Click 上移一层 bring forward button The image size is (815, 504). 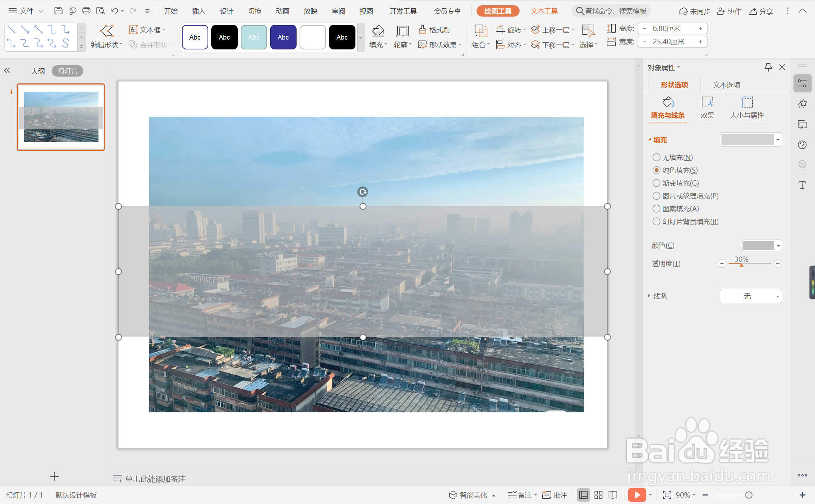(x=552, y=29)
